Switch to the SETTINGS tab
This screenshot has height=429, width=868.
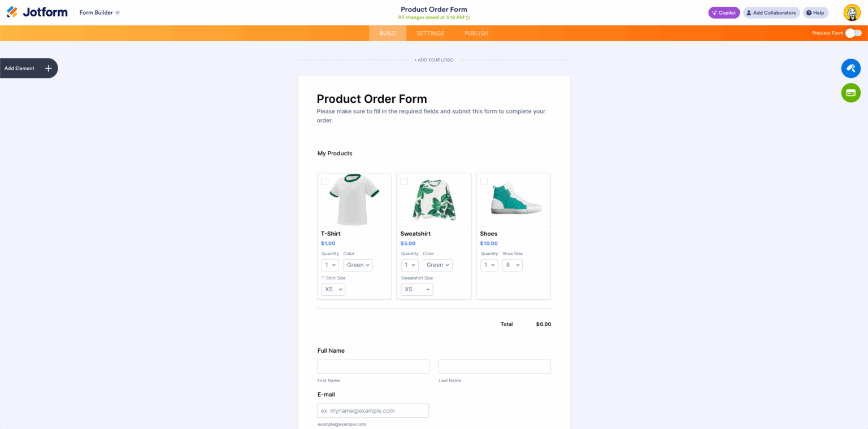click(x=430, y=33)
